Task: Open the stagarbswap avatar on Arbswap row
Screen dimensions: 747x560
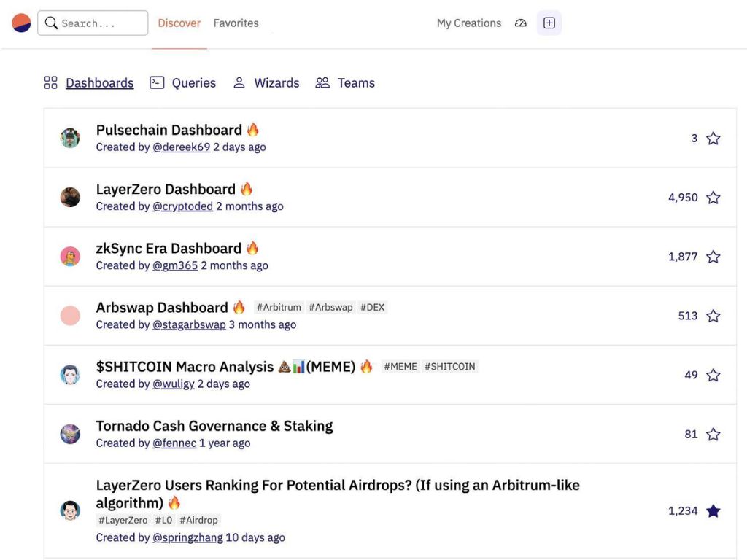Action: coord(70,315)
